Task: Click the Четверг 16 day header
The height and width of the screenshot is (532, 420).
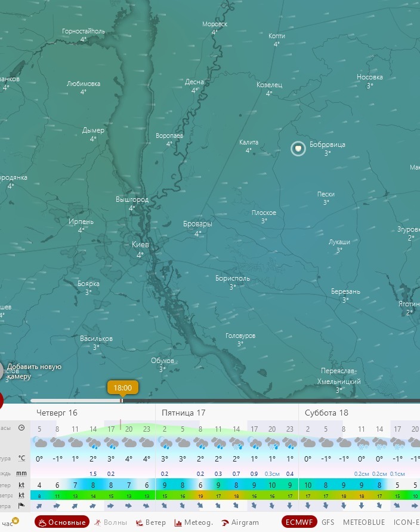Action: [x=57, y=413]
